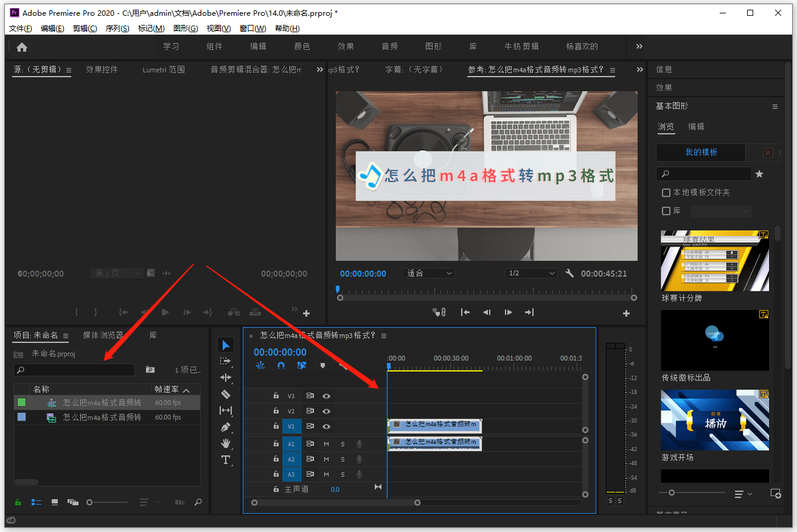This screenshot has width=797, height=532.
Task: Add a marker in the timeline
Action: pyautogui.click(x=322, y=365)
